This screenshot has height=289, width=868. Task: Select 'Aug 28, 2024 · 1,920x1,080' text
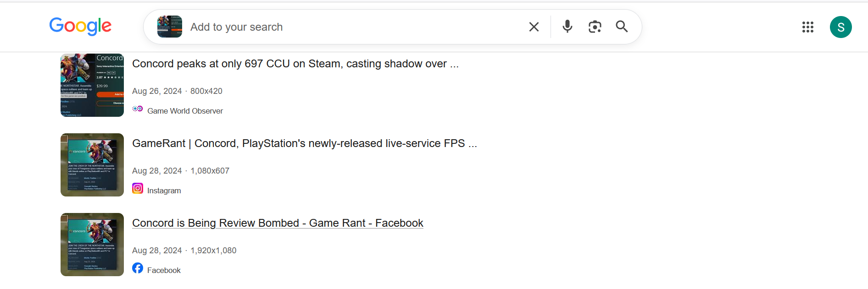point(184,251)
